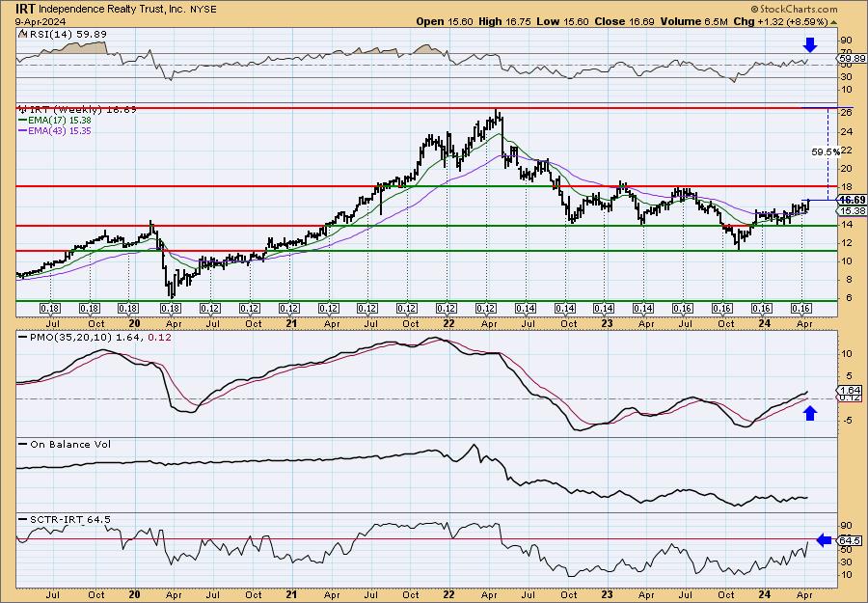Click the 15.38 EMA tag on price axis
Image resolution: width=868 pixels, height=603 pixels.
coord(853,211)
